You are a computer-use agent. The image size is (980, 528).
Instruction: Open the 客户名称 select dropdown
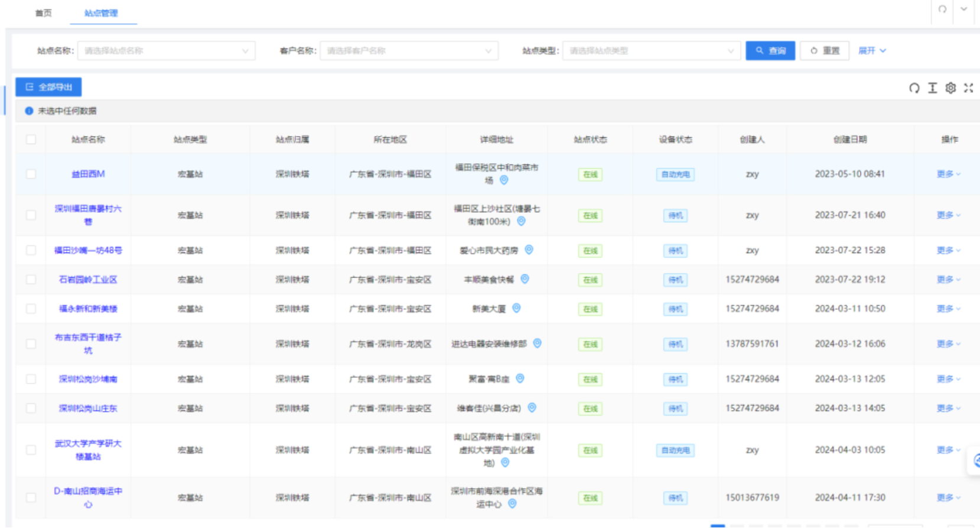[x=409, y=51]
